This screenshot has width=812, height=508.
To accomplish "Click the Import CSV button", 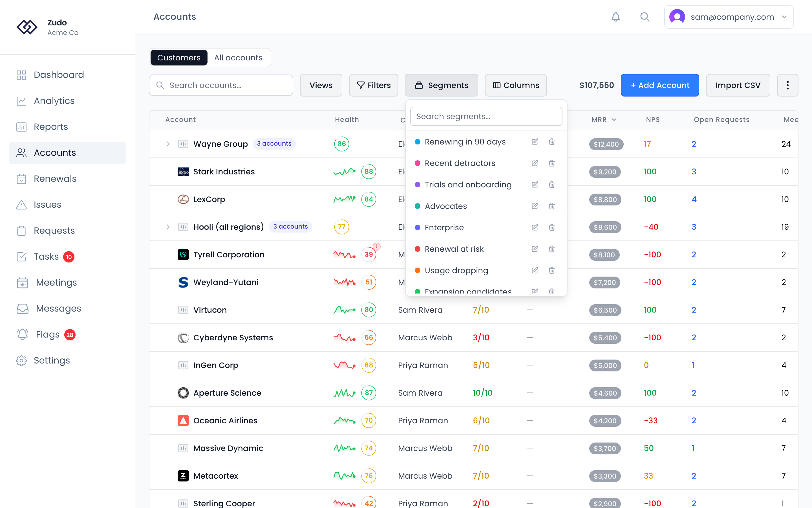I will (738, 85).
